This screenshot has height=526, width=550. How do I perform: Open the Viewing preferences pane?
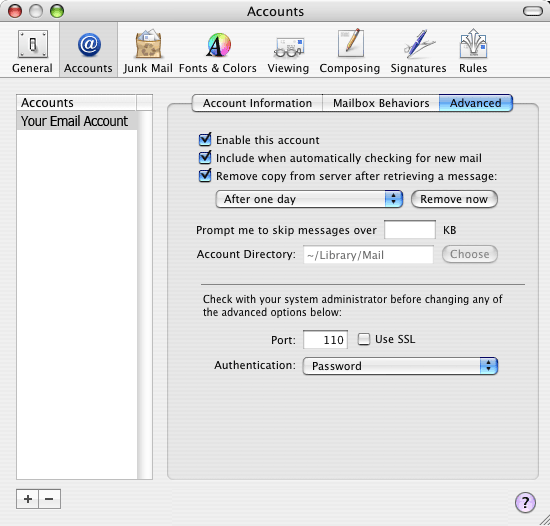pyautogui.click(x=288, y=50)
